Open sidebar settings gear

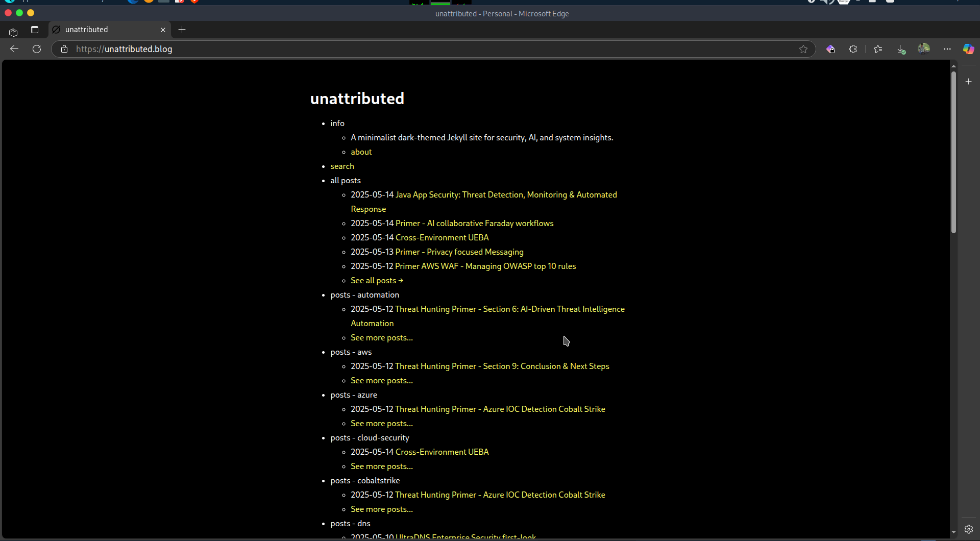[x=968, y=529]
